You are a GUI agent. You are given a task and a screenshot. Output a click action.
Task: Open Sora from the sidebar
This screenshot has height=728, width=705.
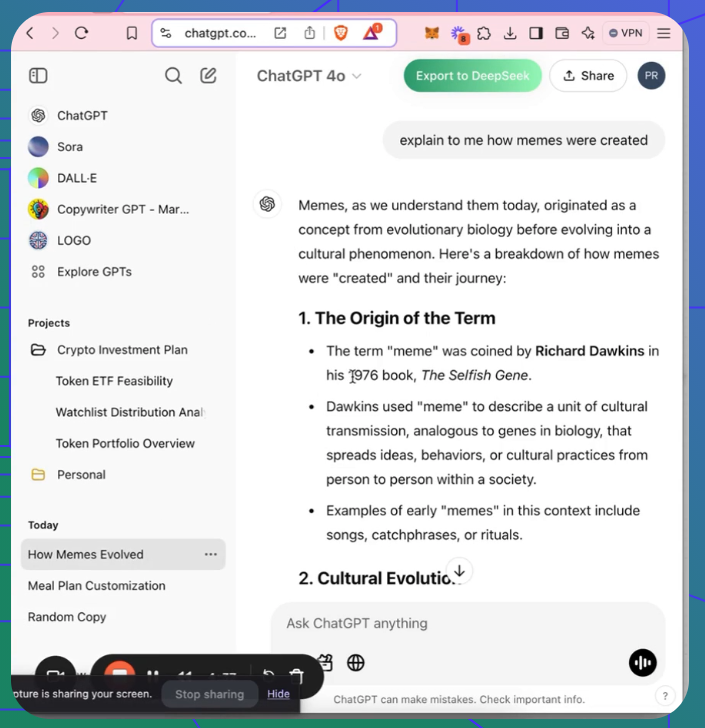[70, 147]
